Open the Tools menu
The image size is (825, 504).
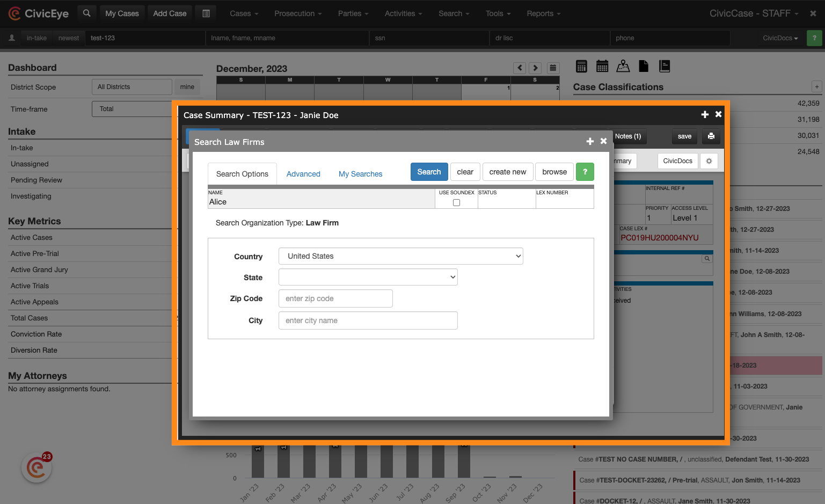pos(498,13)
